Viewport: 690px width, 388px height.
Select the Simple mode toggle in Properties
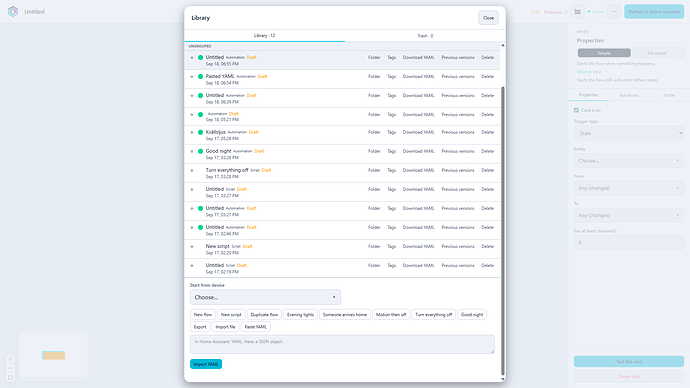tap(604, 53)
